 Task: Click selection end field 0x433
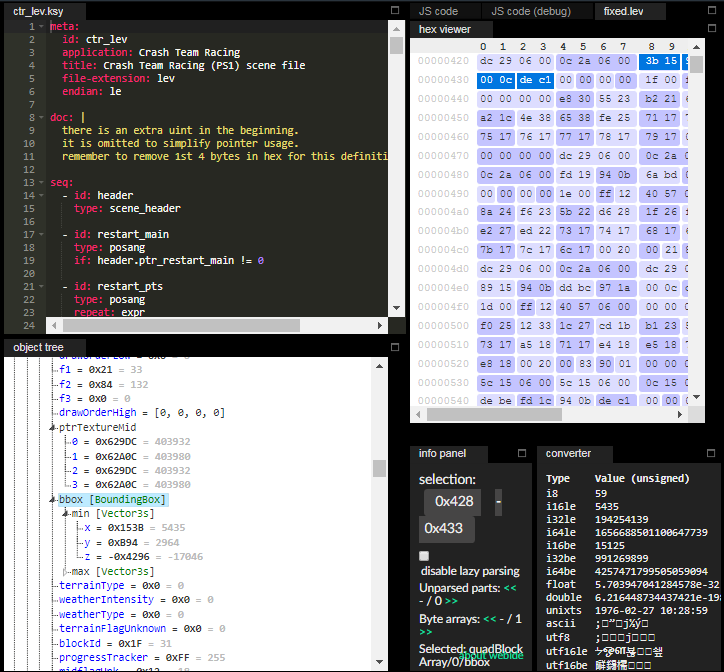tap(446, 529)
